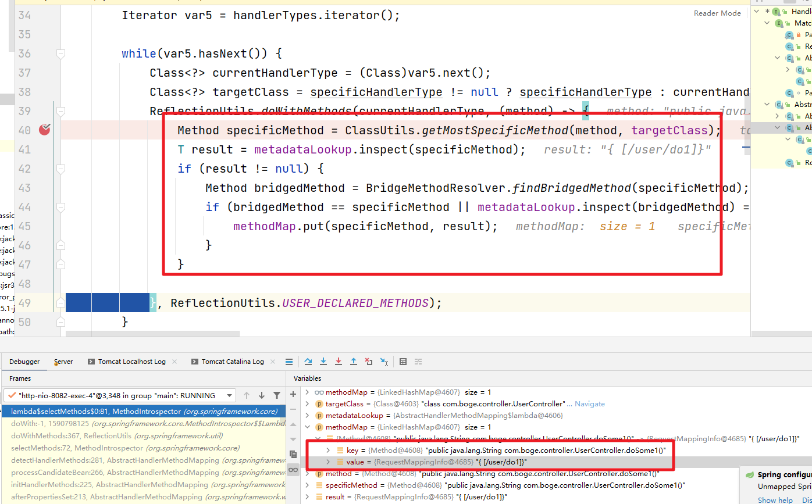This screenshot has width=812, height=504.
Task: Select the Force Step Into red arrow icon
Action: (338, 362)
